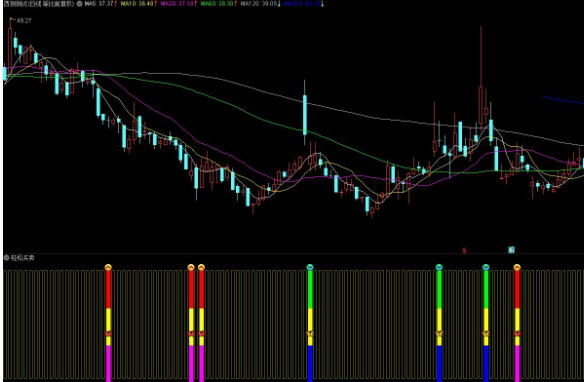Click the small teal info marker below candles
The width and height of the screenshot is (584, 382).
click(511, 249)
